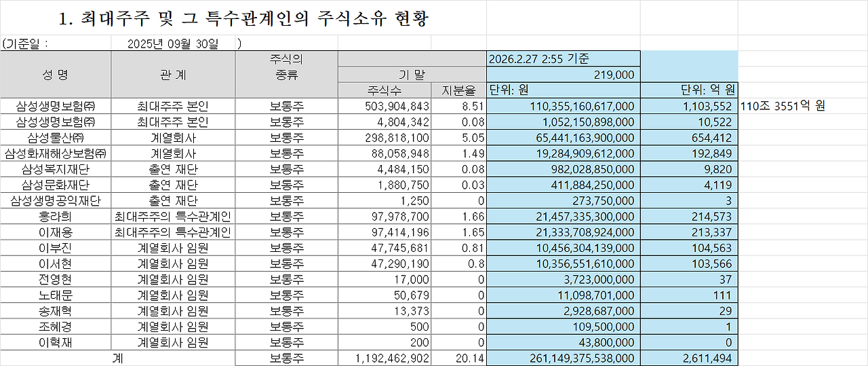Viewport: 868px width, 366px height.
Task: Click the date cell '2025년 09월 30일'
Action: 173,44
